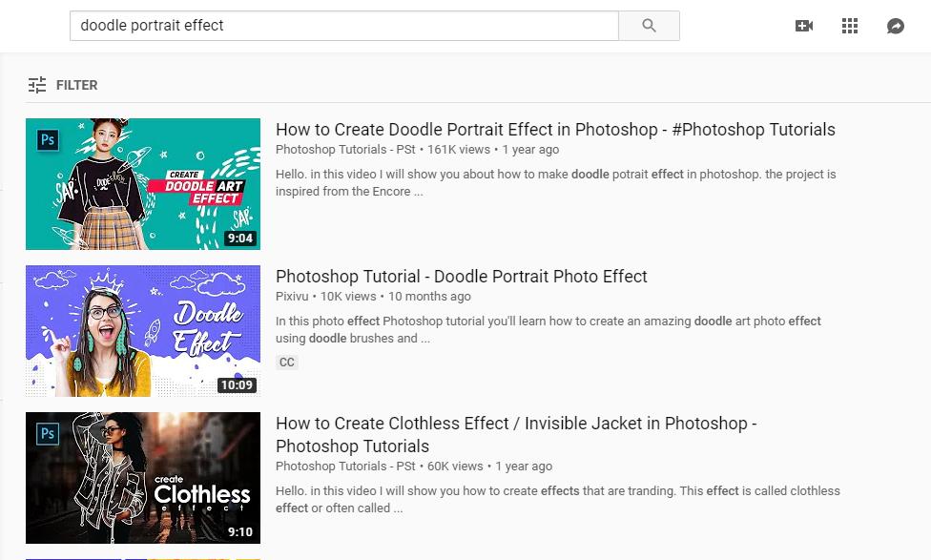Click description mentioning 'doodle potrait effect in photoshop'
Screen dimensions: 931x560
556,183
